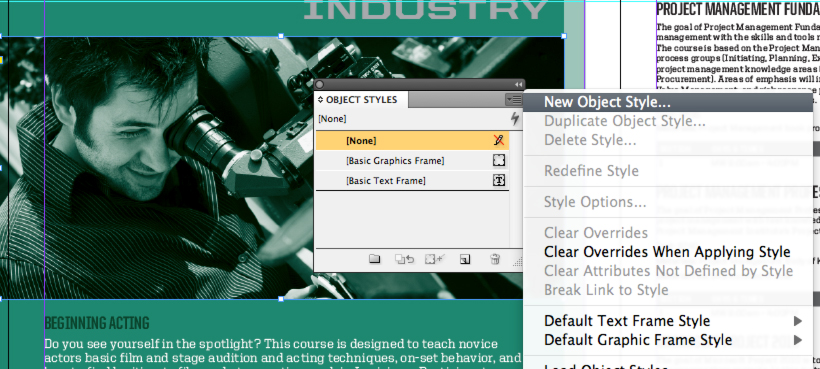Close the Object Styles floating panel

[320, 84]
